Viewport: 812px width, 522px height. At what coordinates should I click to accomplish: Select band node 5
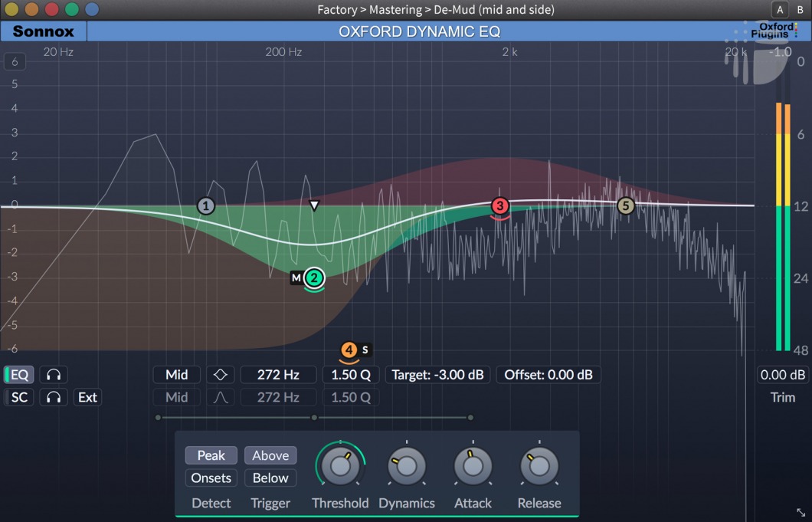point(626,205)
